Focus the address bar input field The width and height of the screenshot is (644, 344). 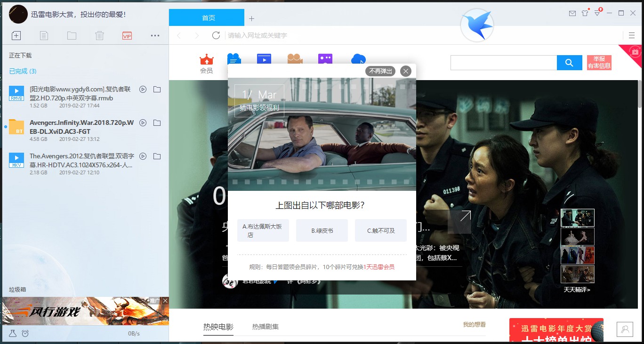[422, 35]
